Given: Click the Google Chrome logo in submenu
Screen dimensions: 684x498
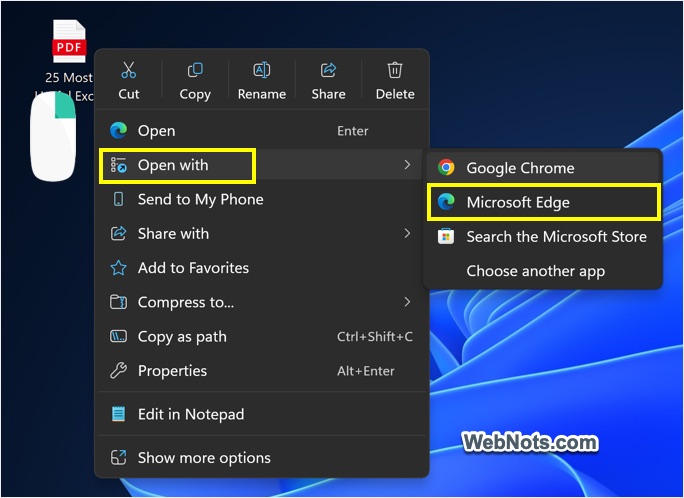Looking at the screenshot, I should click(x=446, y=167).
